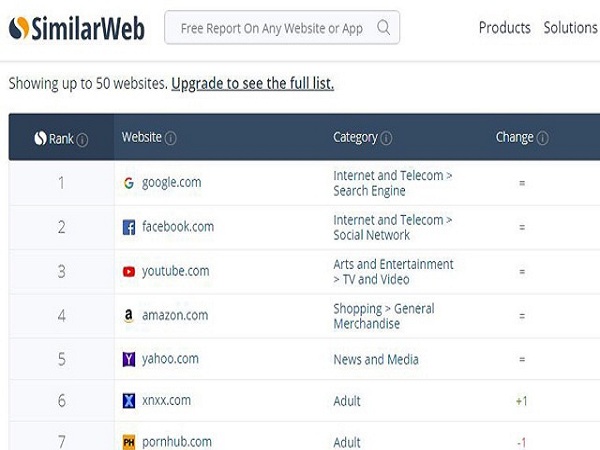Screen dimensions: 600x450
Task: Open the Products menu
Action: tap(505, 28)
